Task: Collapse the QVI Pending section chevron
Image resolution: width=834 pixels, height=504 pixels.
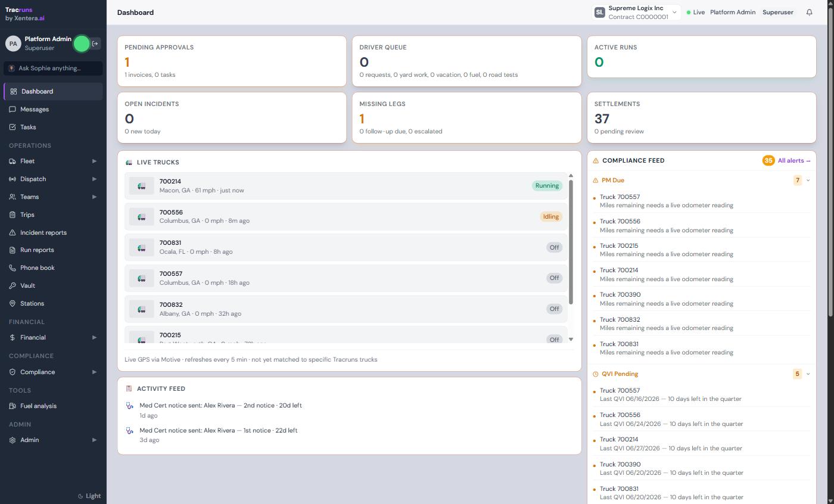Action: [808, 374]
